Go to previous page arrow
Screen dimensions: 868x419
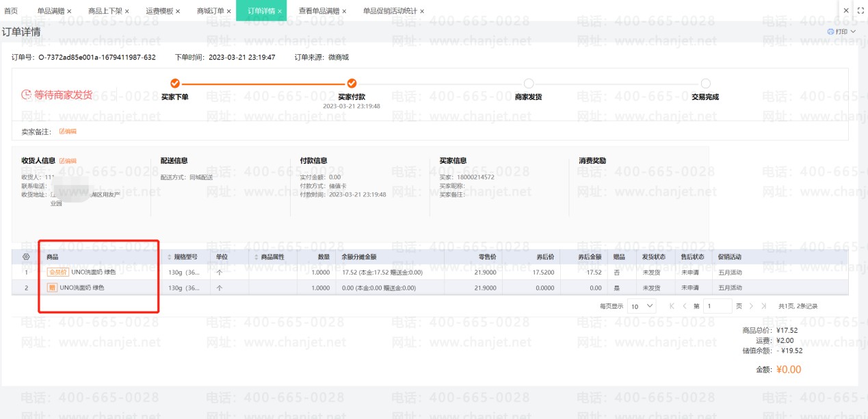685,306
